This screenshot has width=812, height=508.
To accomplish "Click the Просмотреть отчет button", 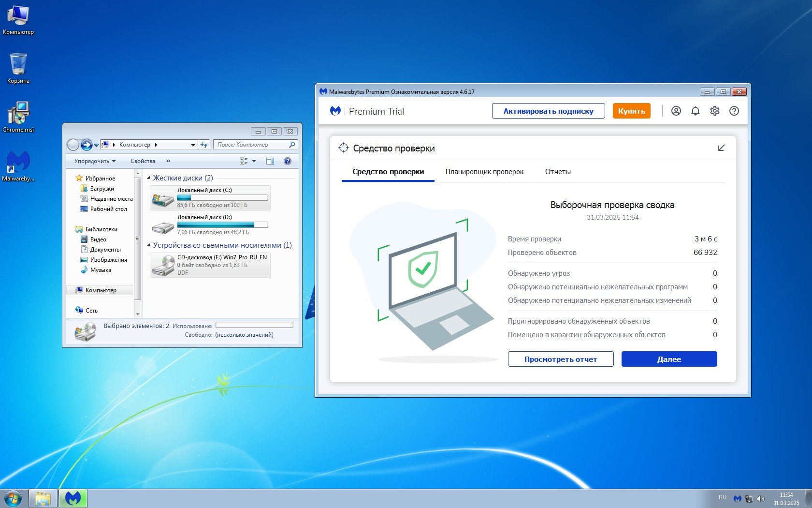I will pyautogui.click(x=561, y=359).
